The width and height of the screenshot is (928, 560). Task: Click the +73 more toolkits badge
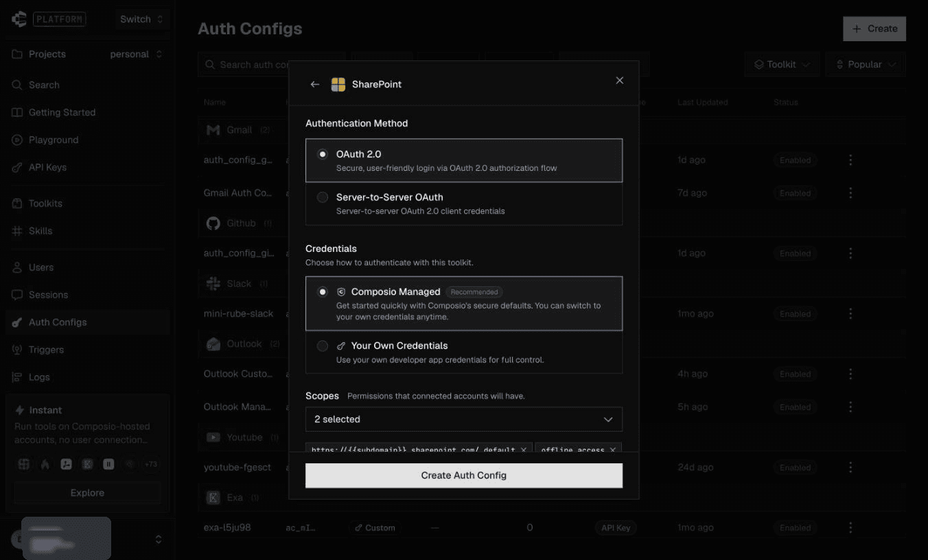click(150, 465)
